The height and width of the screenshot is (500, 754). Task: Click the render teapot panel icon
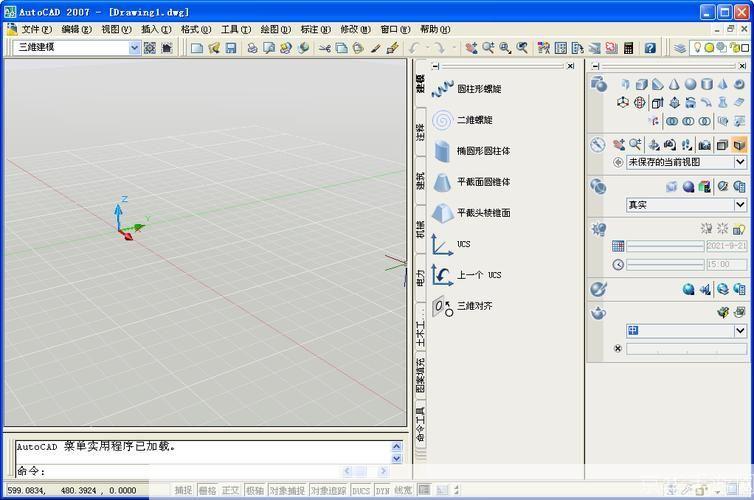[598, 313]
